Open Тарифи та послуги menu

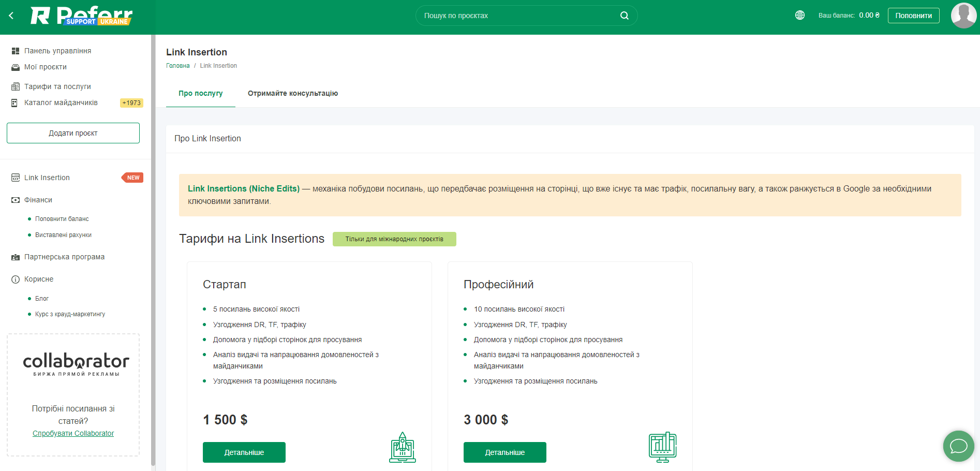[57, 86]
